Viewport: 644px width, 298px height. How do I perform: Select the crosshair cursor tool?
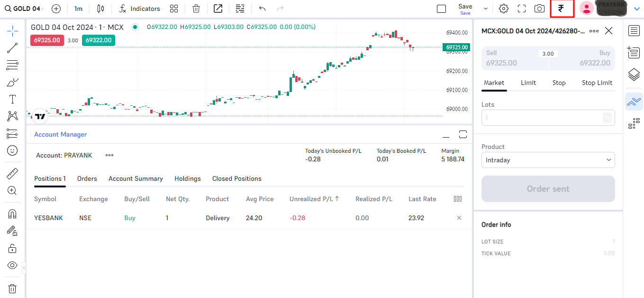[12, 31]
